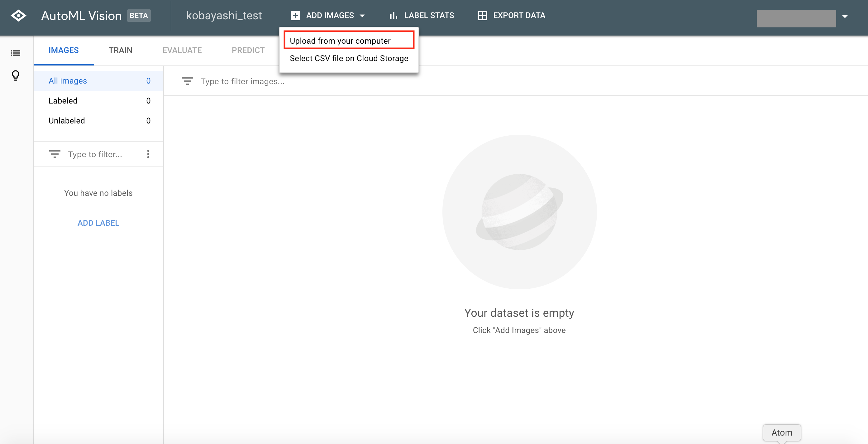The height and width of the screenshot is (444, 868).
Task: Click the ADD IMAGES button
Action: click(327, 16)
